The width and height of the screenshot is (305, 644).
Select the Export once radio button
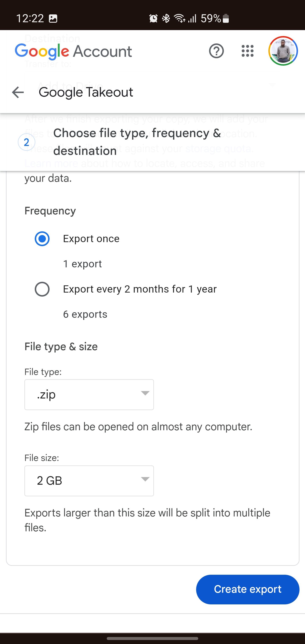[42, 239]
